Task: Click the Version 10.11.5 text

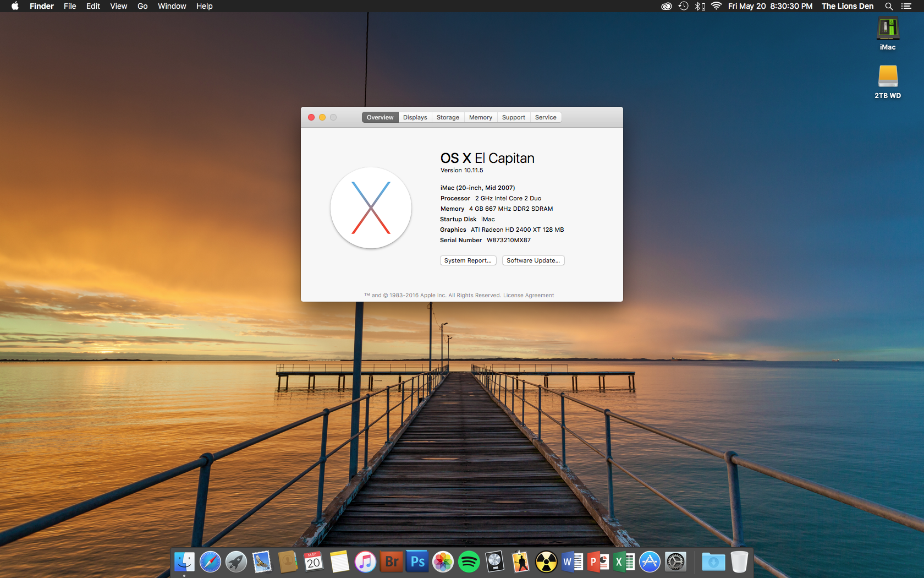Action: coord(462,171)
